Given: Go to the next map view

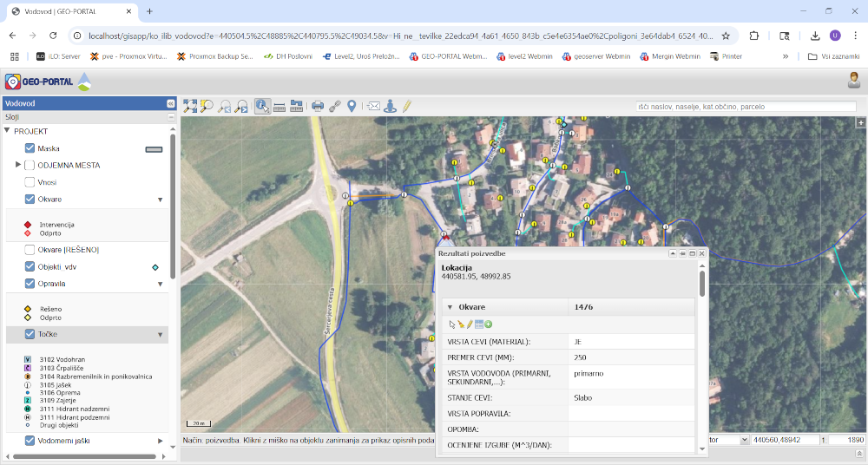Looking at the screenshot, I should click(241, 107).
